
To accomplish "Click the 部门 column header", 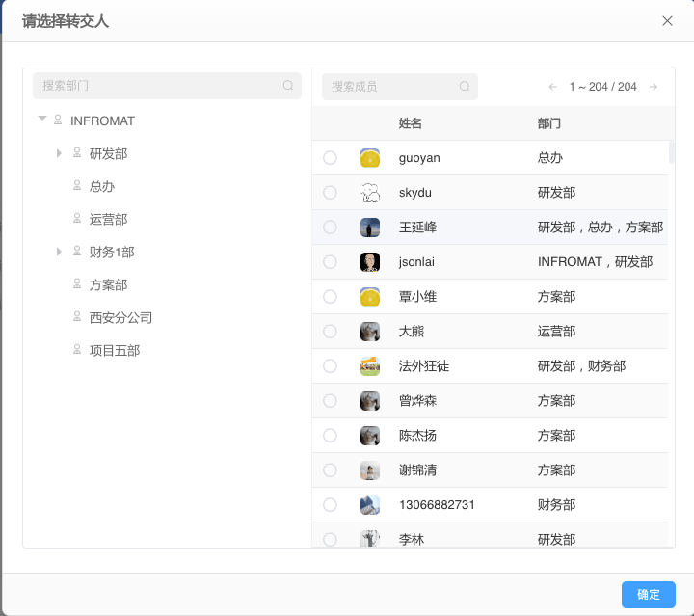I will [x=549, y=123].
